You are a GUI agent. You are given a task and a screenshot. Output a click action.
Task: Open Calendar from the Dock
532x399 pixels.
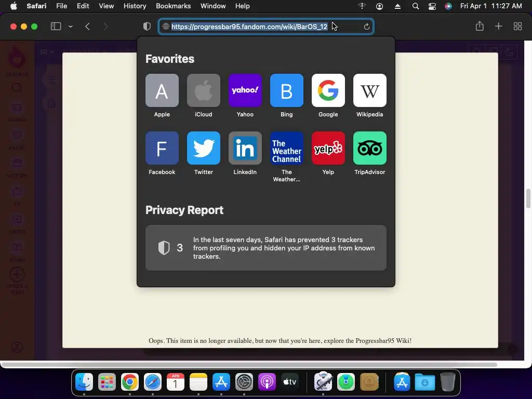[176, 382]
